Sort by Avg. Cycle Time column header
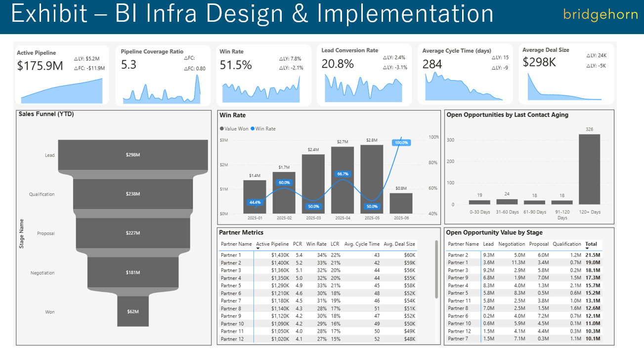644x349 pixels. coord(362,244)
